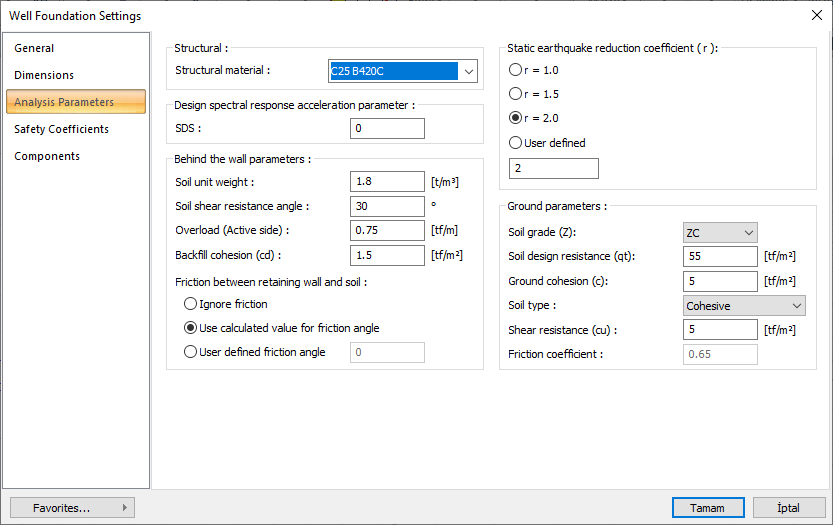Screen dimensions: 833x525
Task: Select r = 1.5 reduction coefficient
Action: pyautogui.click(x=516, y=94)
